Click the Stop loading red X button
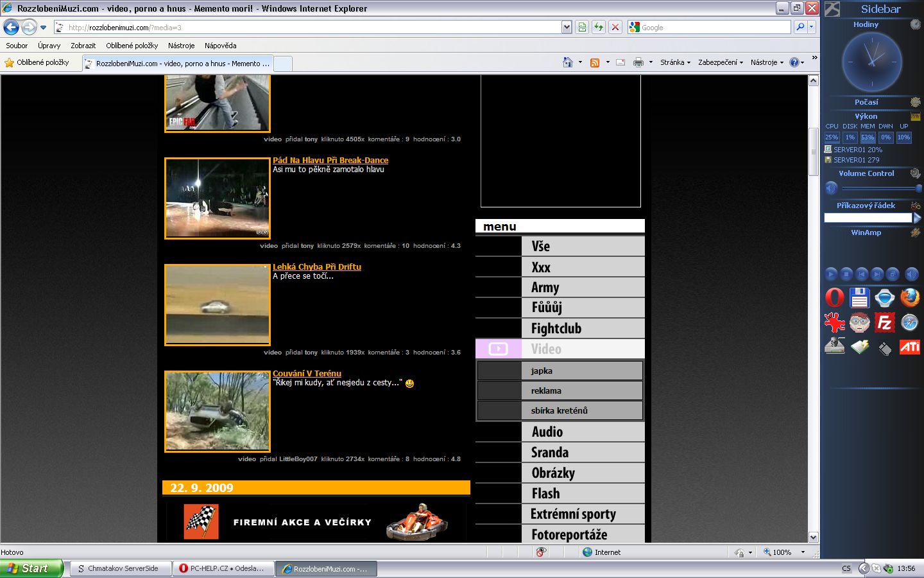This screenshot has height=578, width=924. 615,27
